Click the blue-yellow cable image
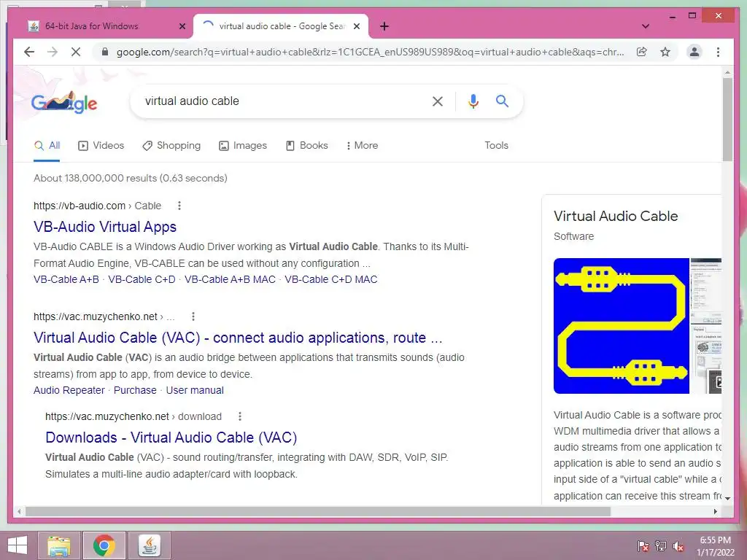This screenshot has height=560, width=747. pos(622,326)
